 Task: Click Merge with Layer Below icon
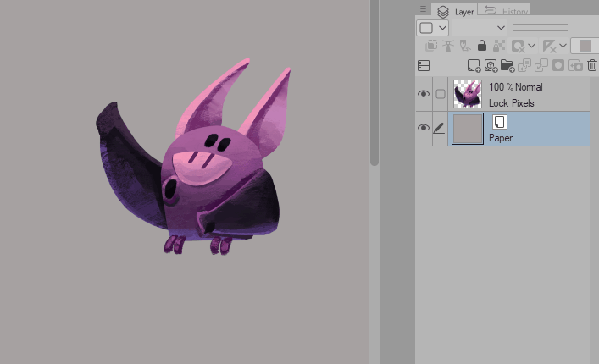click(541, 66)
